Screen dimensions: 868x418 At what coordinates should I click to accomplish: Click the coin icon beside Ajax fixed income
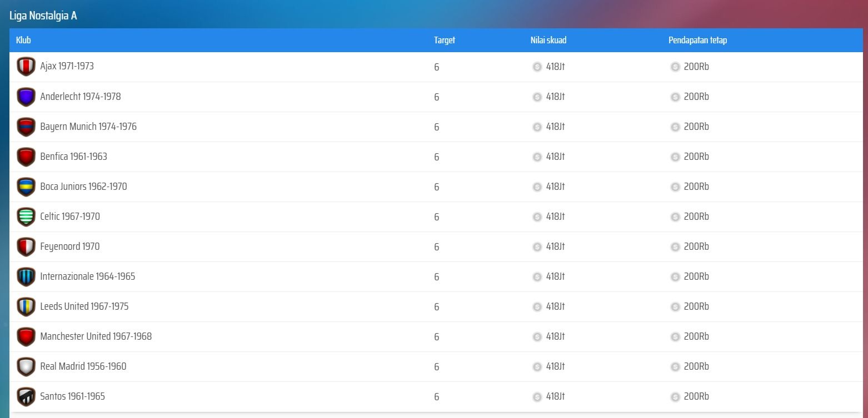pos(675,67)
